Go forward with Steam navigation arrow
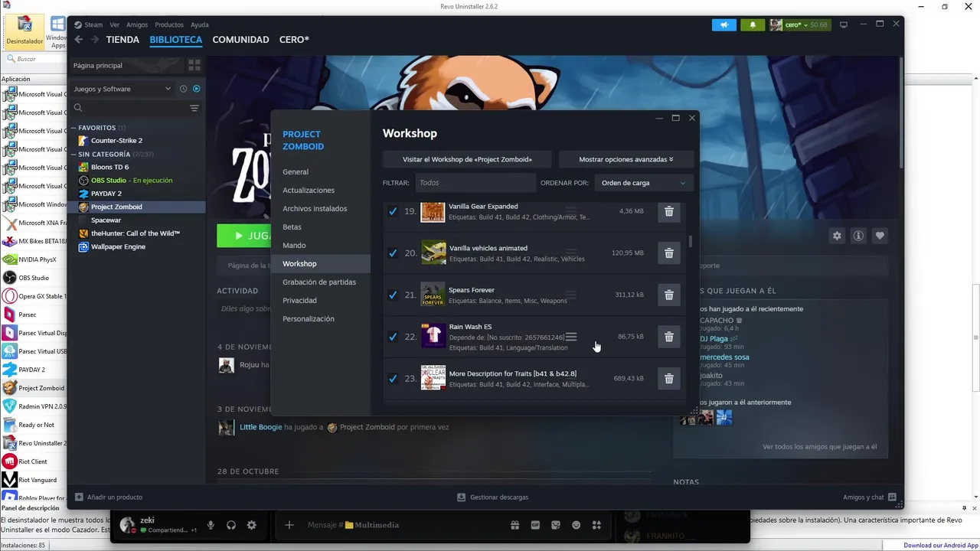The image size is (980, 551). point(95,40)
